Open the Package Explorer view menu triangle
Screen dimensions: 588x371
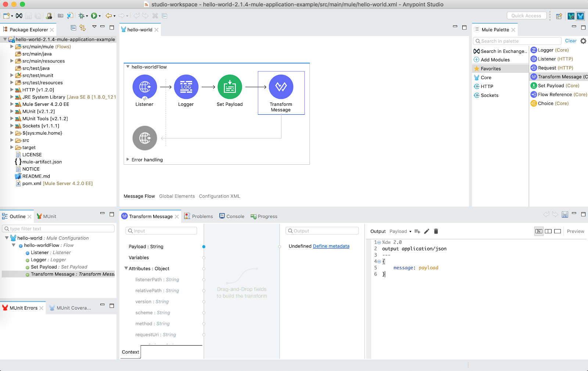[x=94, y=26]
